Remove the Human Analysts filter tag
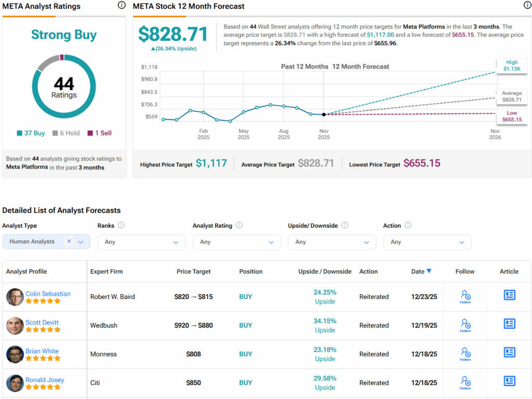532x399 pixels. (x=69, y=242)
